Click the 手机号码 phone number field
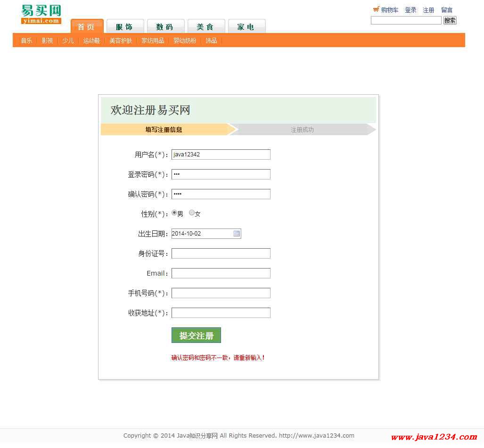Viewport: 484px width, 448px height. click(221, 293)
